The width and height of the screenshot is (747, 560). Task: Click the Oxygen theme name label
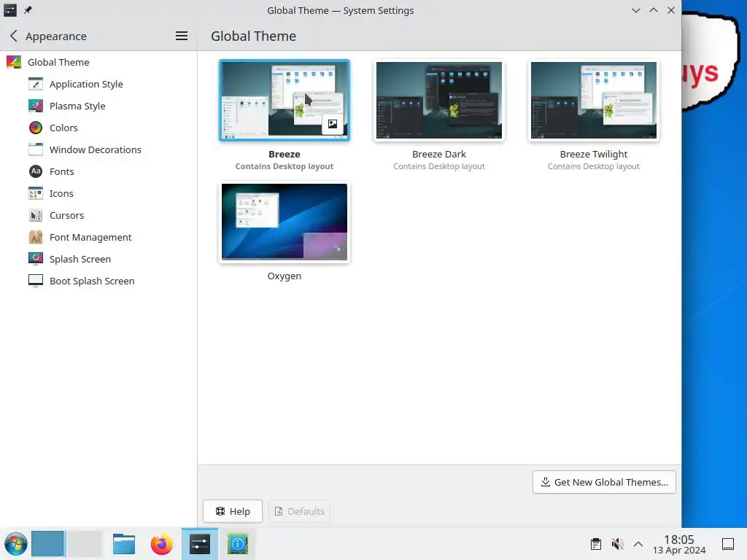tap(285, 276)
